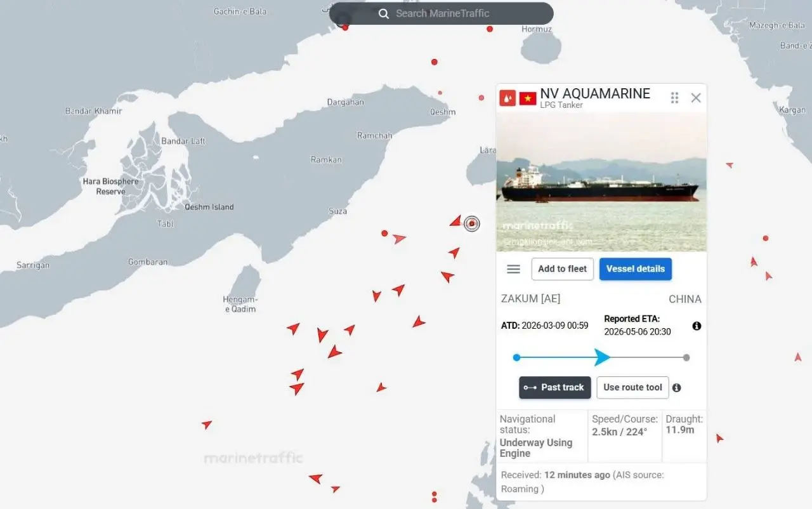Image resolution: width=812 pixels, height=509 pixels.
Task: Click the 11.9m draught value
Action: (x=680, y=430)
